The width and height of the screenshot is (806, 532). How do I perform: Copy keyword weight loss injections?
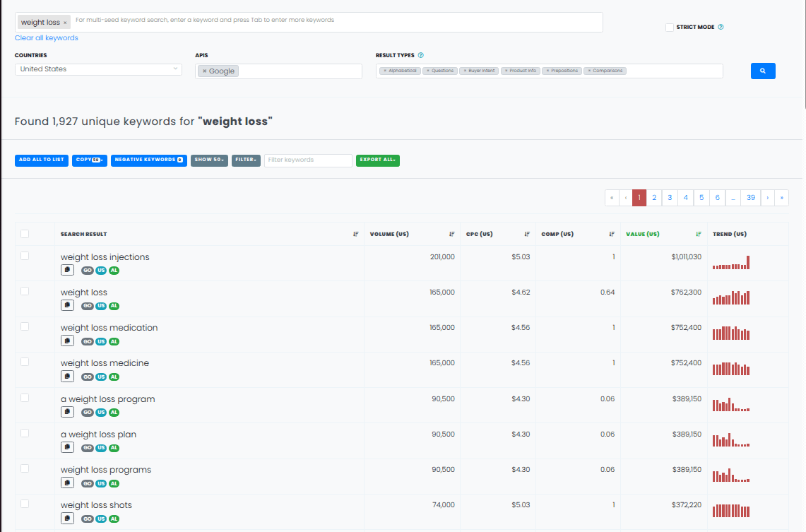coord(67,270)
